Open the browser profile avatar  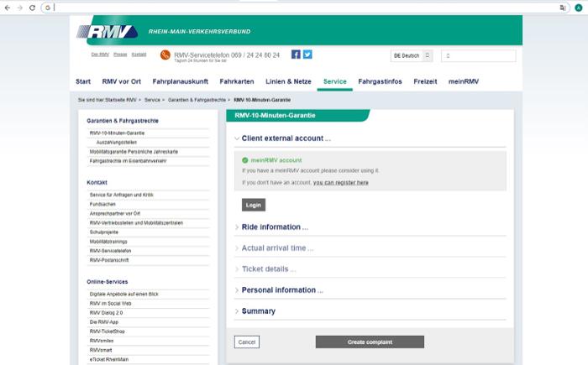coord(579,8)
